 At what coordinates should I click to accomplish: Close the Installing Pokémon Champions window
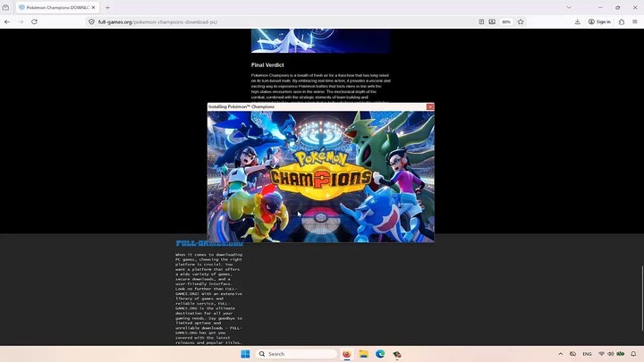[429, 106]
